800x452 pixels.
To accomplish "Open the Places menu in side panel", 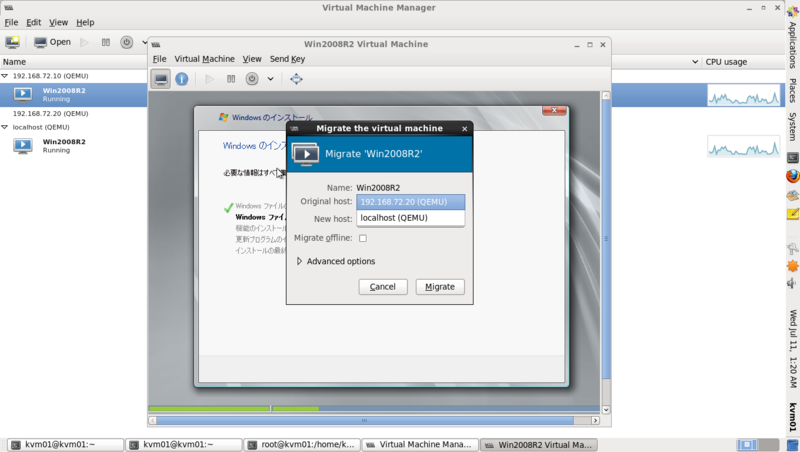I will [x=792, y=90].
